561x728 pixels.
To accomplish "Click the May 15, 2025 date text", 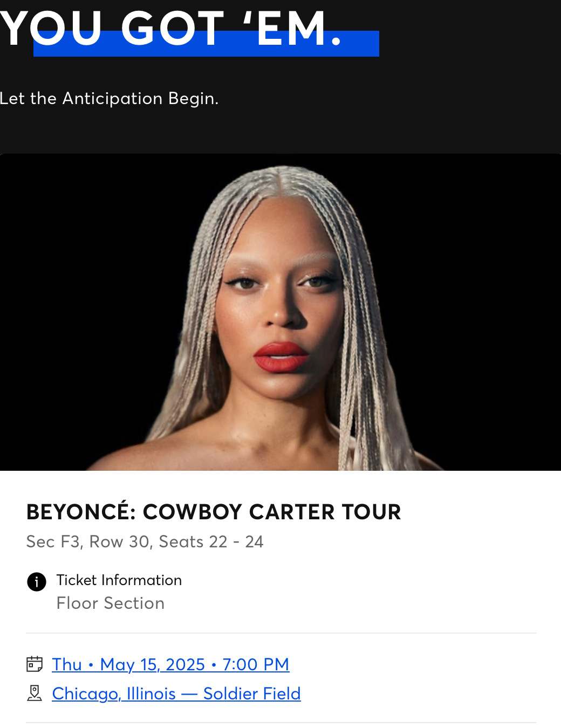I will tap(153, 664).
